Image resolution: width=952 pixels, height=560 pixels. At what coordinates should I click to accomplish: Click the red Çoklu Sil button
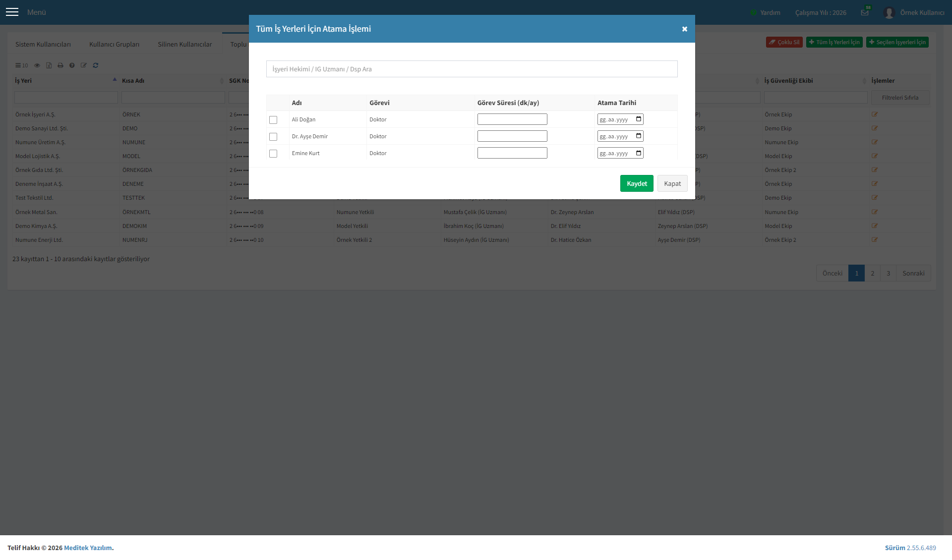784,42
